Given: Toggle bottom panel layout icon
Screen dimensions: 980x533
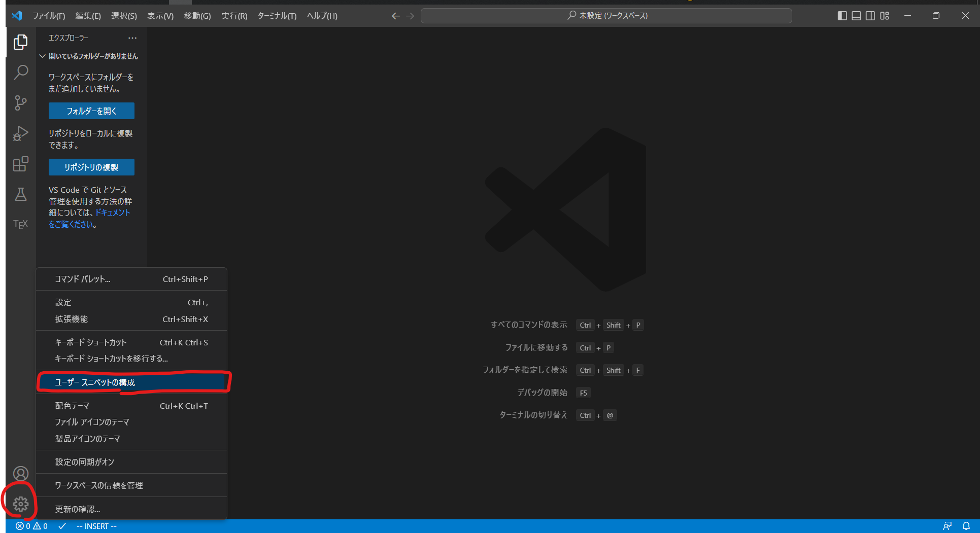Looking at the screenshot, I should [x=856, y=16].
